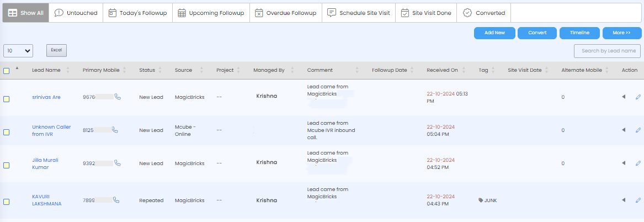Screen dimensions: 644x222
Task: Open Jilla Murali Kumar lead link
Action: click(45, 163)
